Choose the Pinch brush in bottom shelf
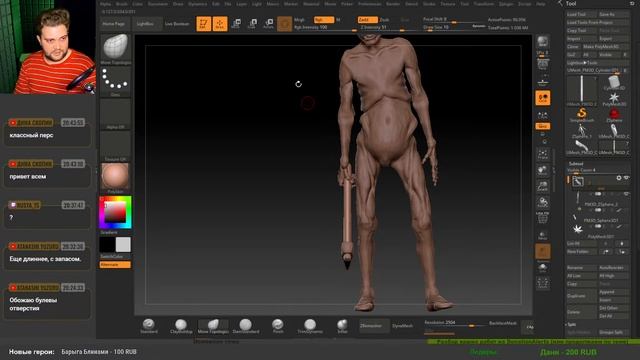This screenshot has height=360, width=640. (x=278, y=326)
